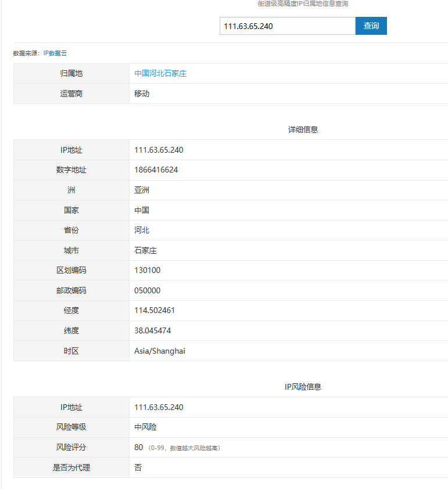Select the 否 proxy value
Image resolution: width=448 pixels, height=489 pixels.
point(138,468)
